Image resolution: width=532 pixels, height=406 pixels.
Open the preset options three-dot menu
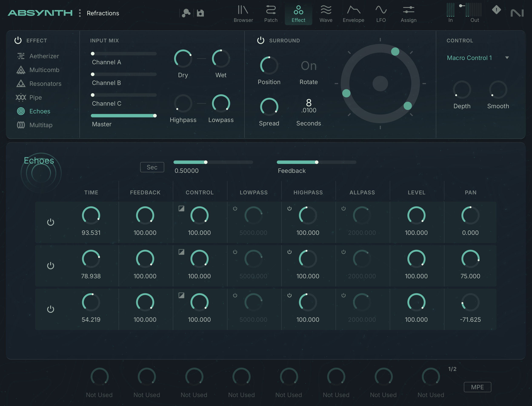(x=80, y=13)
